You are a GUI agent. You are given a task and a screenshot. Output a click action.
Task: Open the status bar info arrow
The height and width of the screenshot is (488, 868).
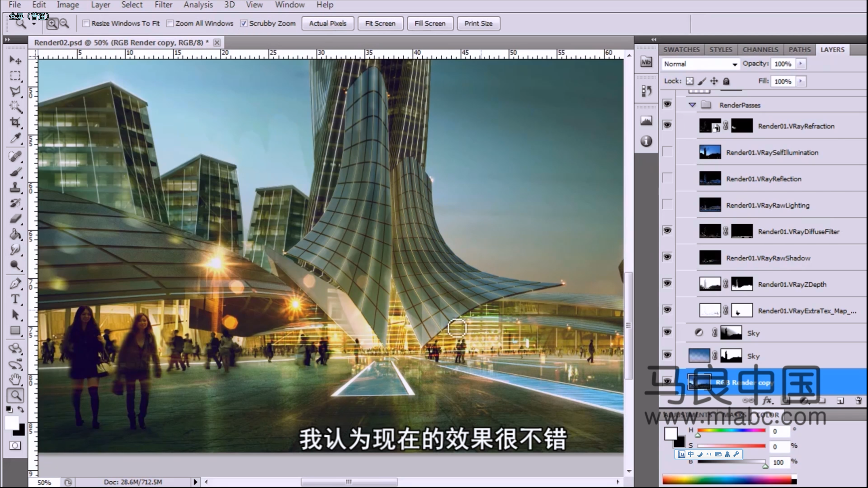195,482
